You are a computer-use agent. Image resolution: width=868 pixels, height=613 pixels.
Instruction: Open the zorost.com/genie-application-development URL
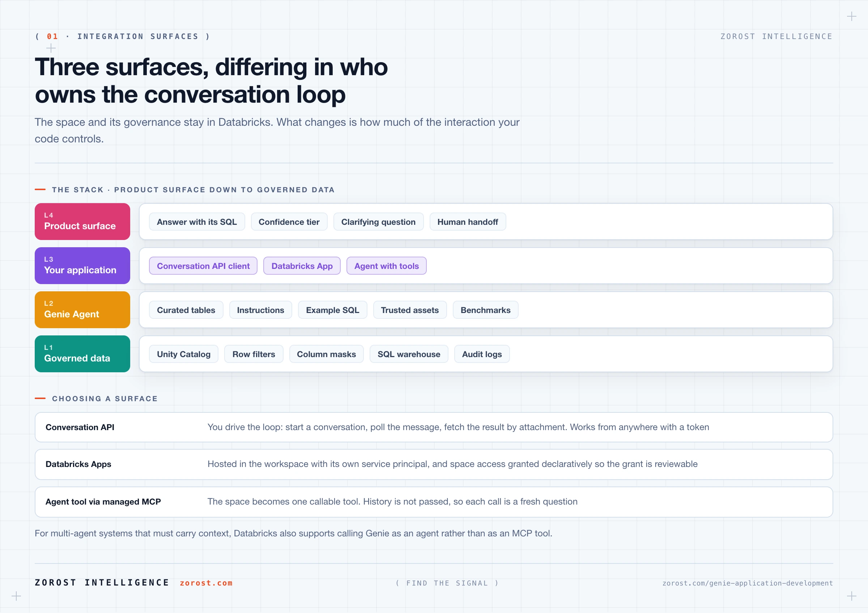click(x=748, y=583)
